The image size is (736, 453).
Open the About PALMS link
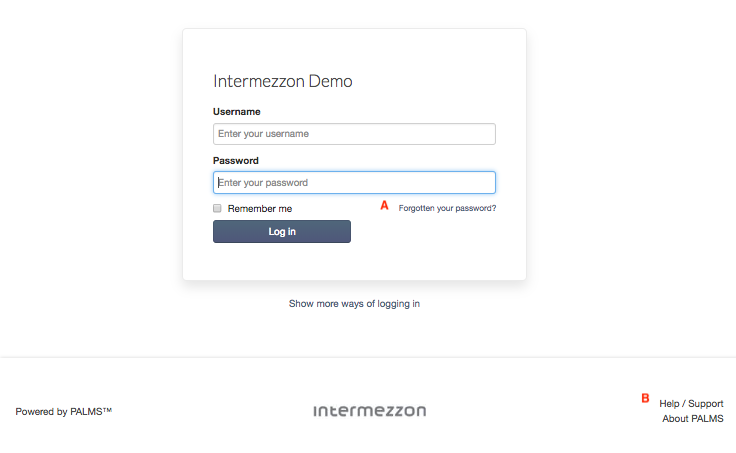[x=693, y=419]
